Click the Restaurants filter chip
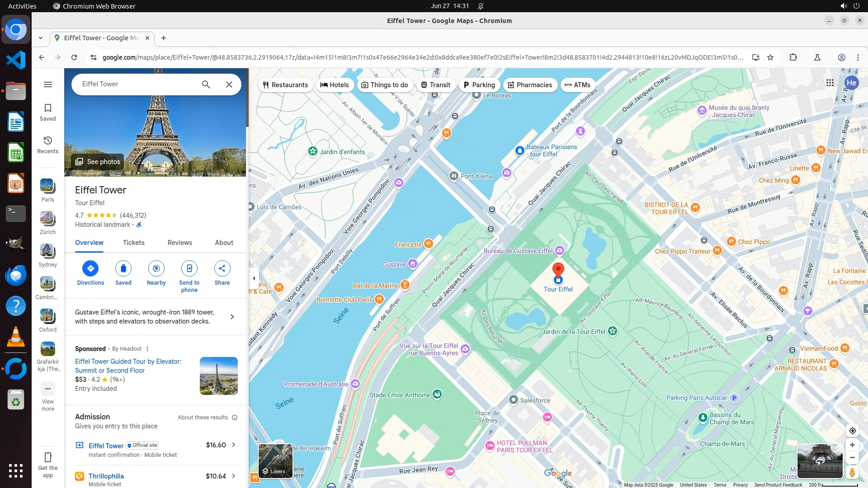The height and width of the screenshot is (488, 868). [285, 85]
